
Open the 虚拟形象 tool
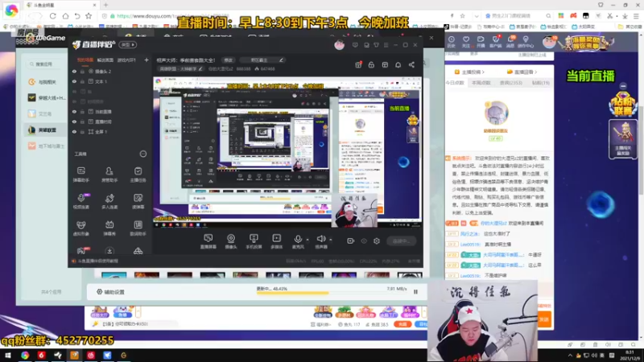point(81,228)
